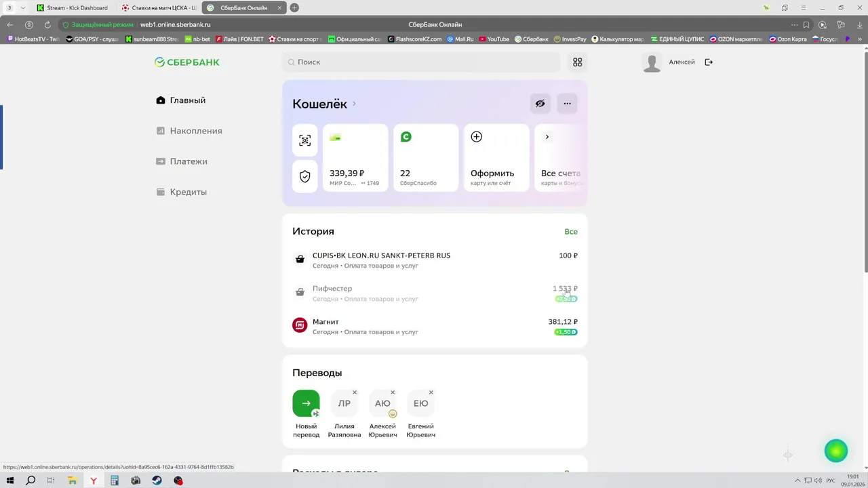Click basket icon of CUPIS transaction
The image size is (868, 488).
point(300,259)
